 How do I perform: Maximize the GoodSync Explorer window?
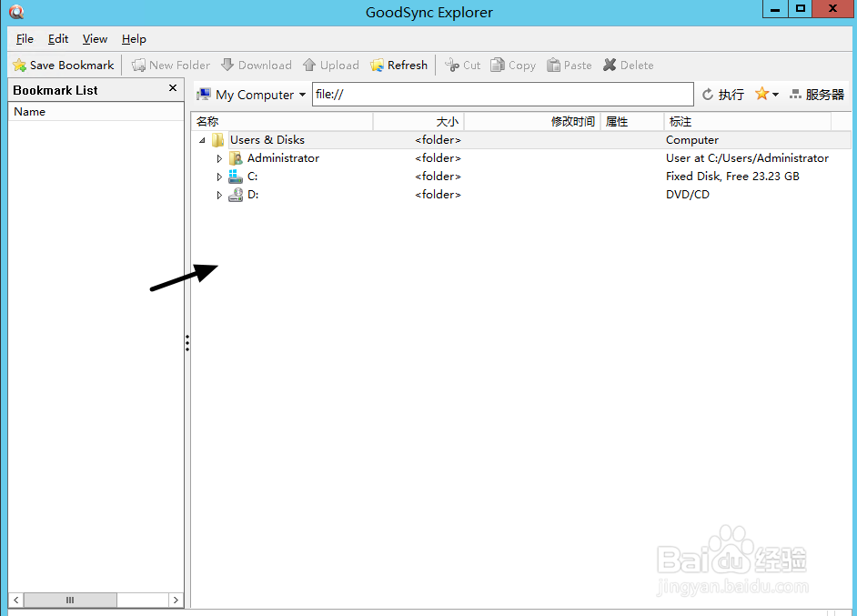click(801, 8)
